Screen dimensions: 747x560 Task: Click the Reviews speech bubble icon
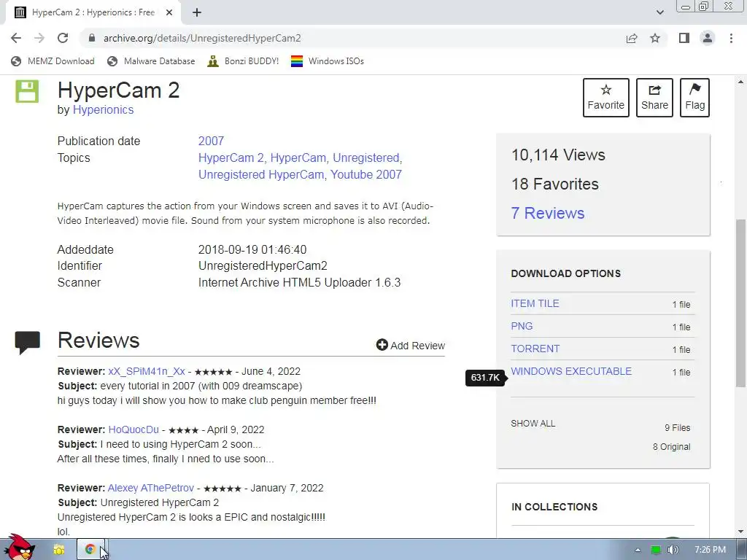[x=27, y=343]
